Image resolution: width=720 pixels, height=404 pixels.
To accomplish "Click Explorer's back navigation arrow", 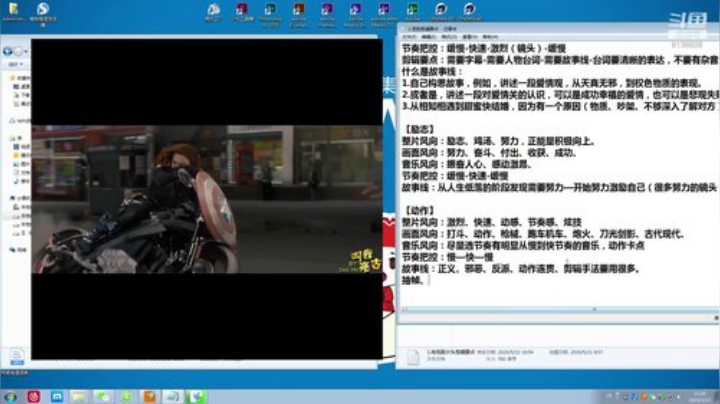I will tap(7, 51).
